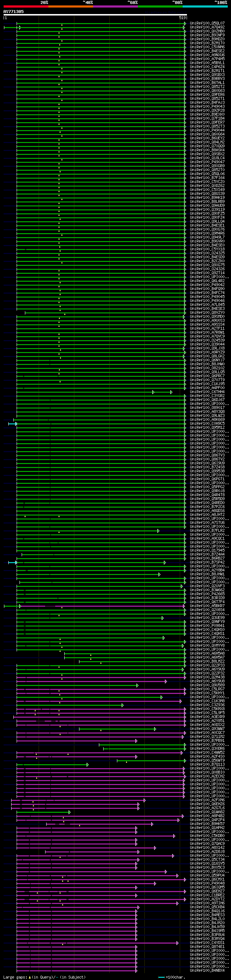Open hit UniRef100_P49043

[208, 107]
